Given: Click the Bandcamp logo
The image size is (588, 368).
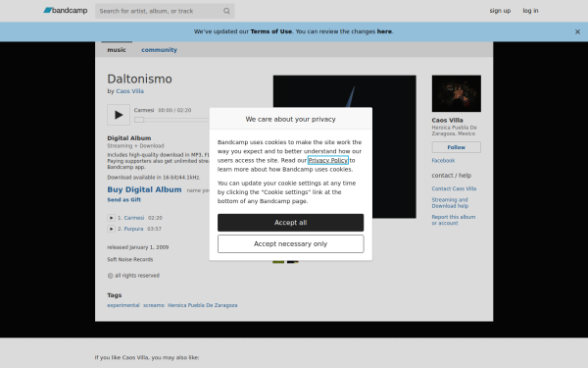Looking at the screenshot, I should click(x=66, y=11).
